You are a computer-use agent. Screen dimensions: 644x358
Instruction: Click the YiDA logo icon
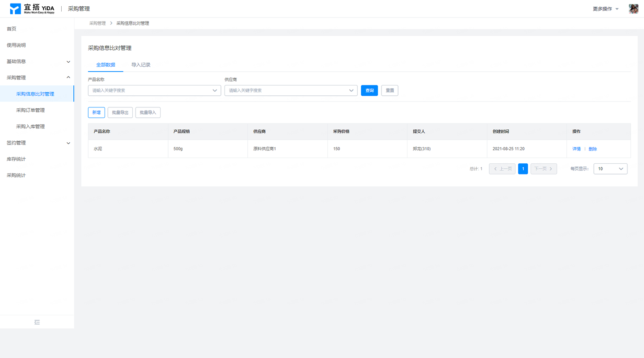[15, 9]
